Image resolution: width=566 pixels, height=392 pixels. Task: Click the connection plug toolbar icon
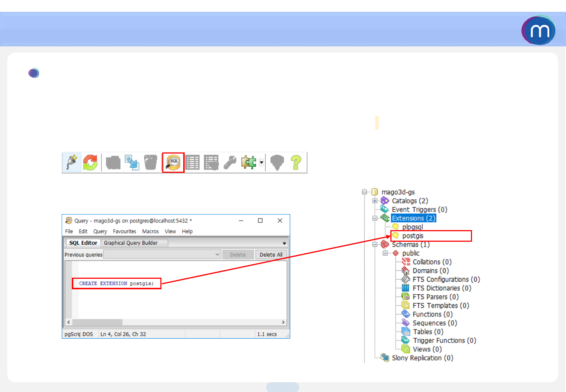tap(72, 162)
